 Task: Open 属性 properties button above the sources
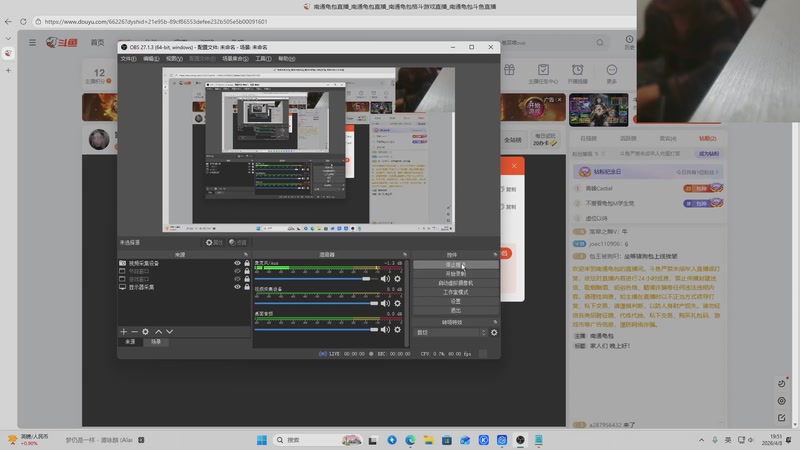tap(214, 243)
